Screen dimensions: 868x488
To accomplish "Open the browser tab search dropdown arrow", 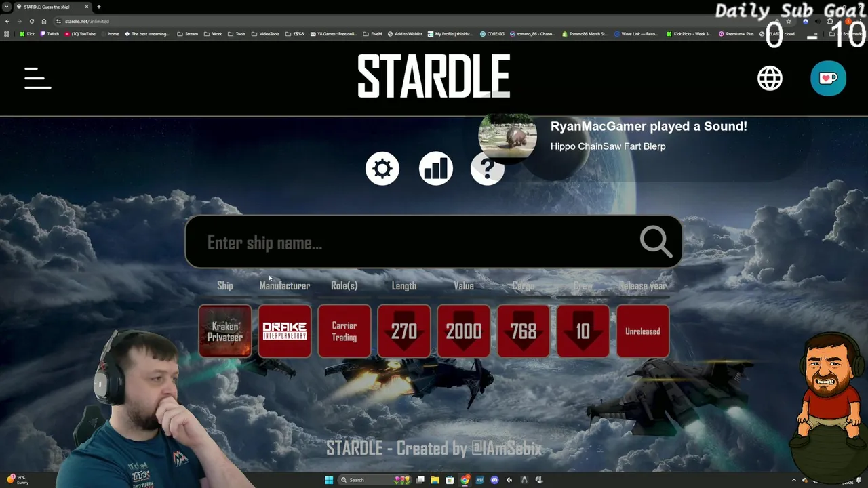I will (x=6, y=7).
